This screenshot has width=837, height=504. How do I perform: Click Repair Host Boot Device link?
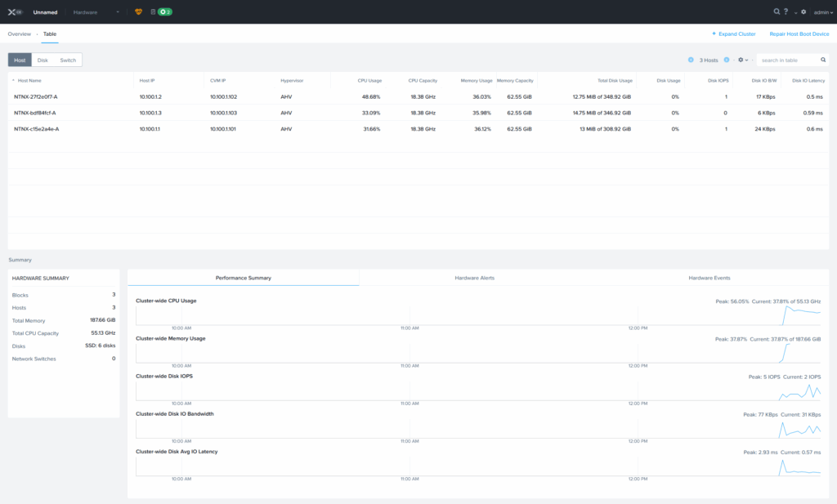pos(799,34)
